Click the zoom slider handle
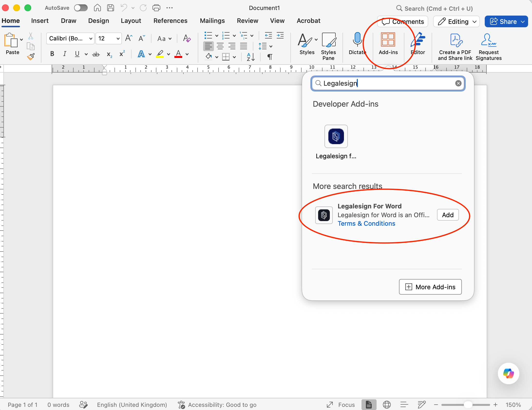The height and width of the screenshot is (410, 532). 468,405
